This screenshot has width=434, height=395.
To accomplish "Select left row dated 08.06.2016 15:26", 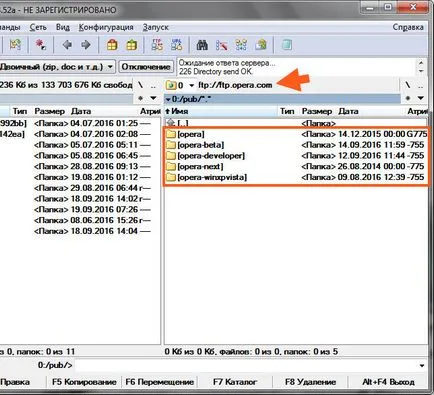I will point(80,220).
